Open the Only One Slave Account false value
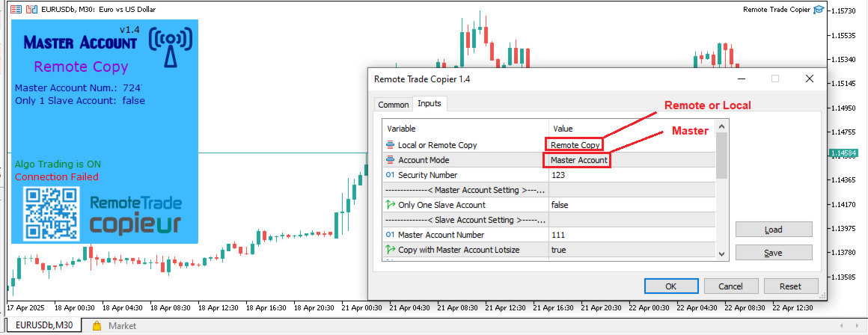The image size is (868, 335). [632, 205]
